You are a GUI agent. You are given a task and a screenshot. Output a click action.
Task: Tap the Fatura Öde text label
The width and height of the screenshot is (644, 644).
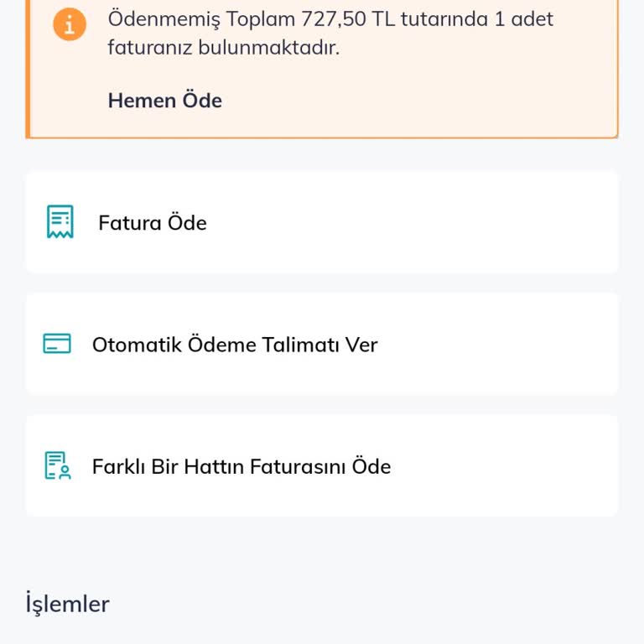coord(153,222)
